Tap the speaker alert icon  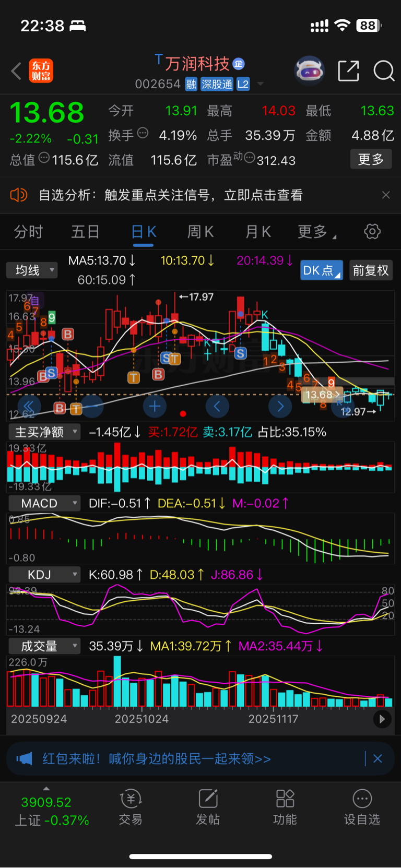(x=18, y=195)
